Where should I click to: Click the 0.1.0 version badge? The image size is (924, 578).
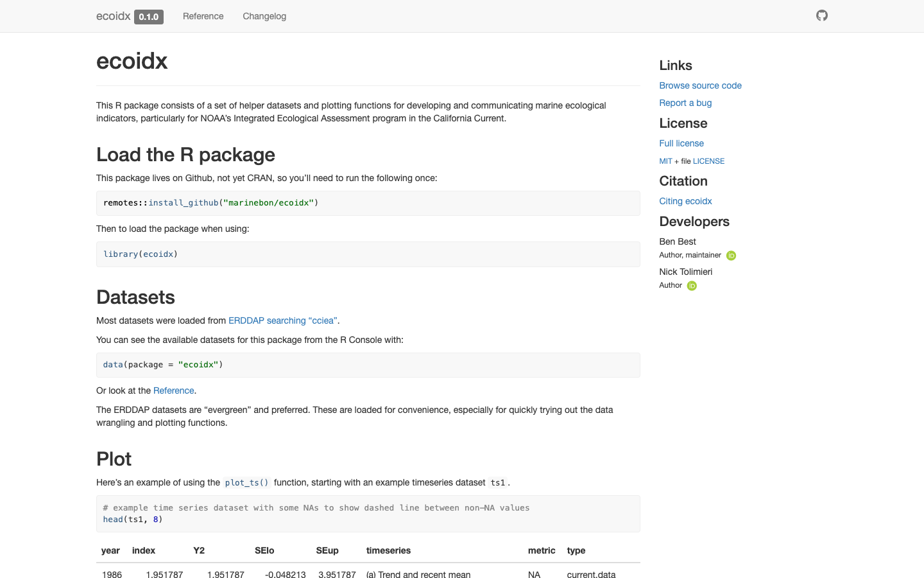coord(149,17)
